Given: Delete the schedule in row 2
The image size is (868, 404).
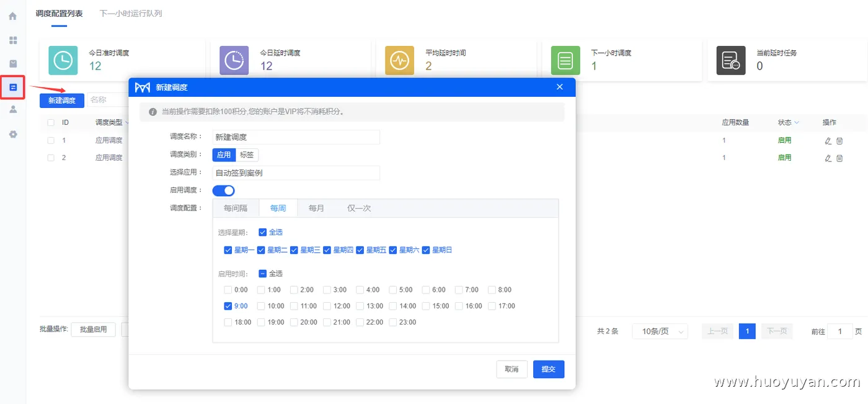Looking at the screenshot, I should pos(839,158).
